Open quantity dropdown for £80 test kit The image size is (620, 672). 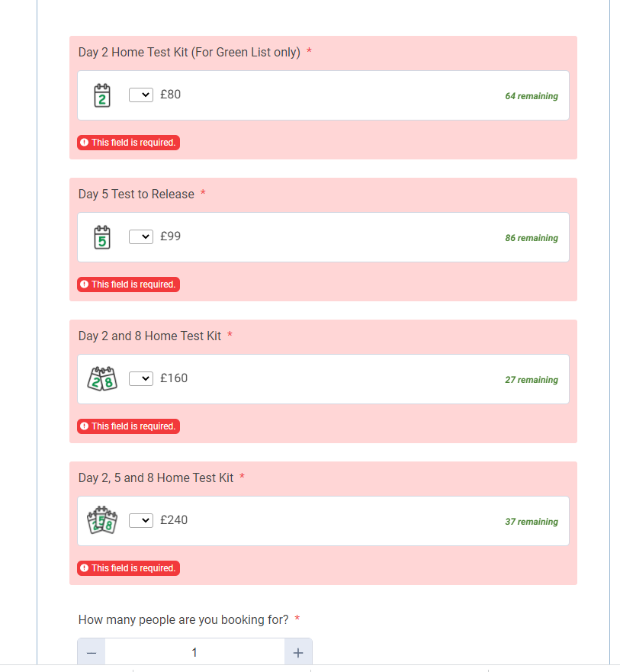tap(141, 95)
